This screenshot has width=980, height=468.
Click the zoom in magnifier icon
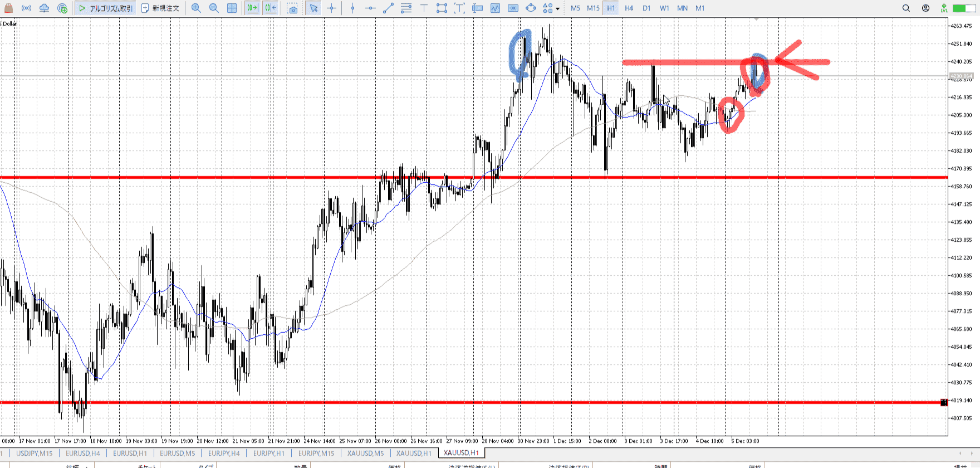196,8
